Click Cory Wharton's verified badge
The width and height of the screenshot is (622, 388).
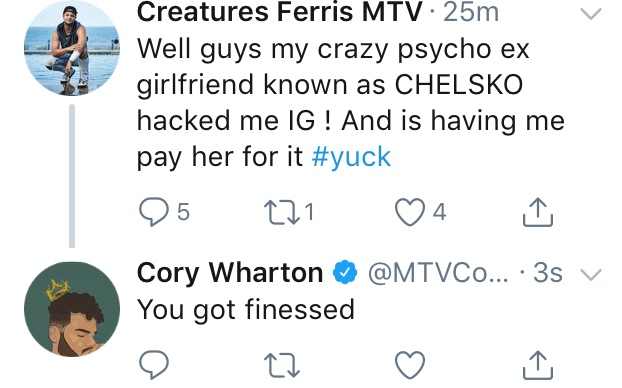[x=345, y=272]
